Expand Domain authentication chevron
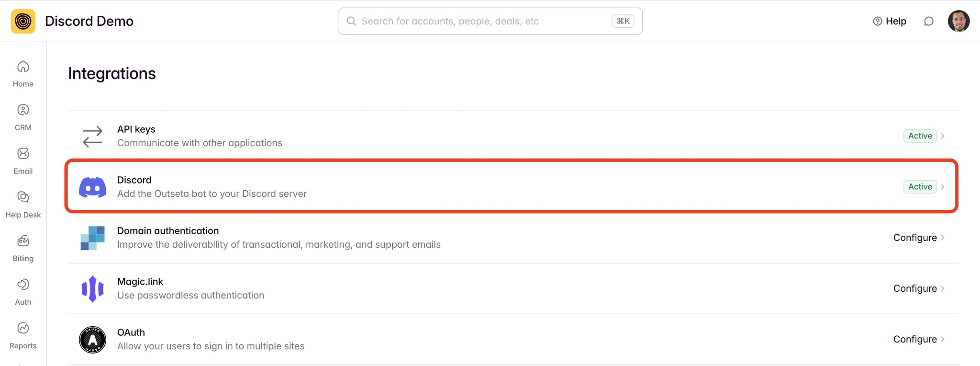The width and height of the screenshot is (980, 366). [943, 238]
